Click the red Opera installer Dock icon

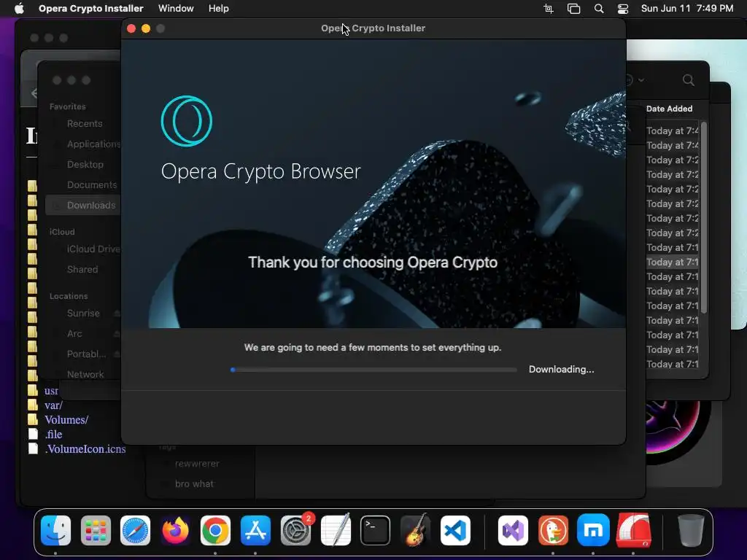[633, 531]
